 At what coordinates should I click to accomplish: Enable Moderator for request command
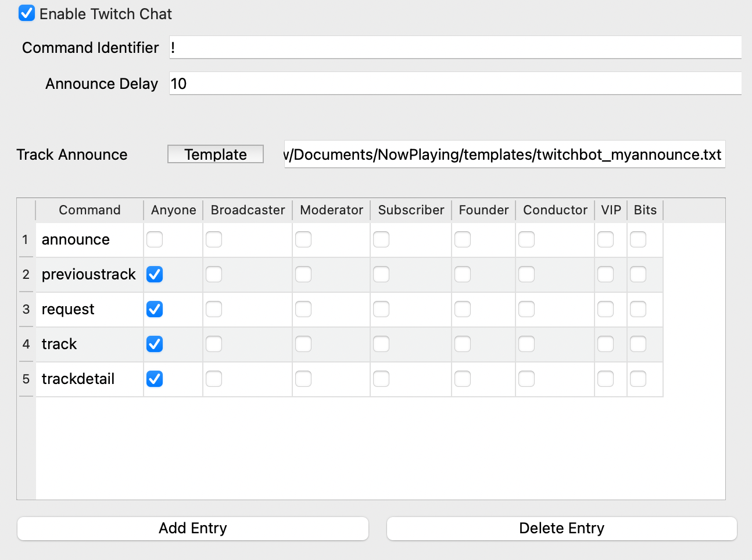pyautogui.click(x=303, y=309)
